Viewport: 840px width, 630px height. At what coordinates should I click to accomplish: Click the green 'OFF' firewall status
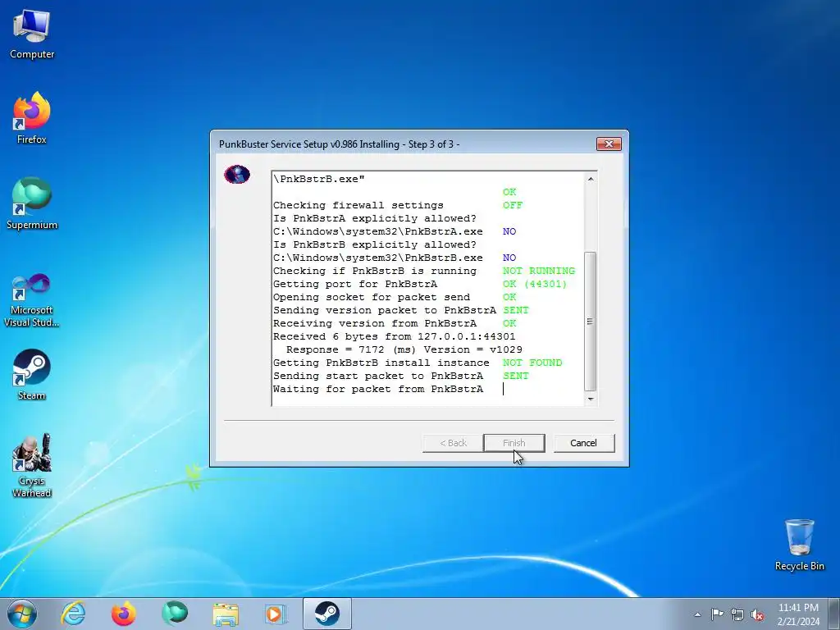point(513,205)
